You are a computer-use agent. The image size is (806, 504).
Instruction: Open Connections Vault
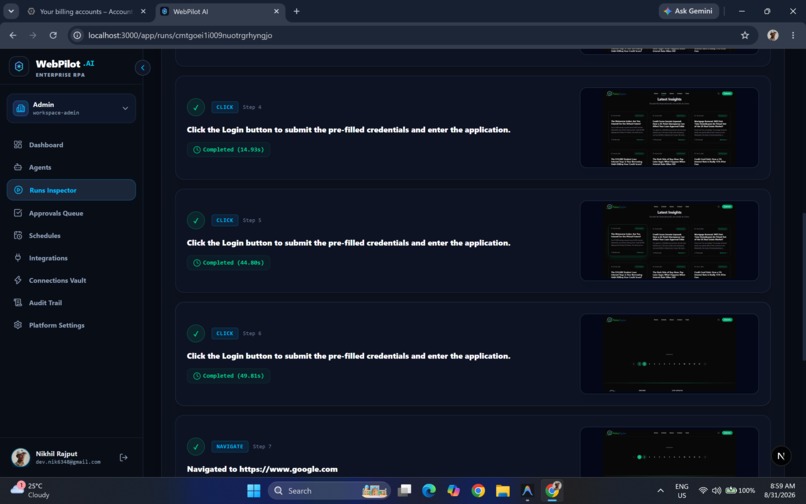[71, 280]
